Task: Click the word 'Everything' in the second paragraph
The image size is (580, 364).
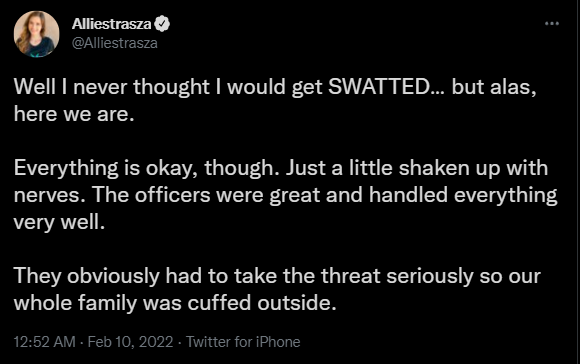Action: (x=66, y=168)
